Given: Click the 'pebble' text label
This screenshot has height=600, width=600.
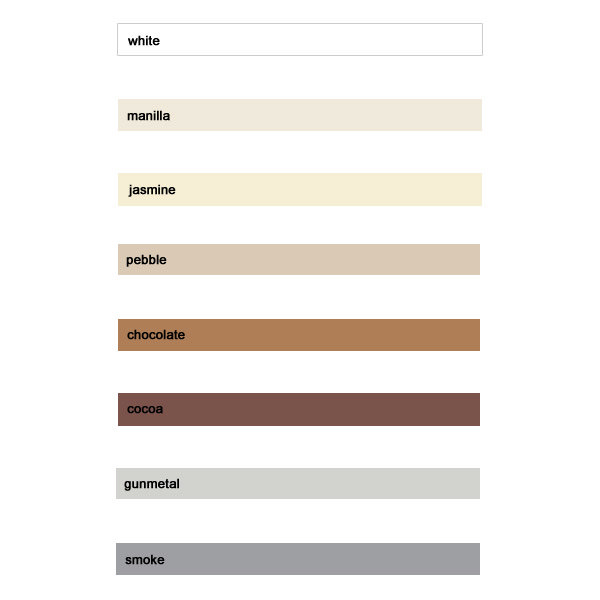Looking at the screenshot, I should click(146, 260).
